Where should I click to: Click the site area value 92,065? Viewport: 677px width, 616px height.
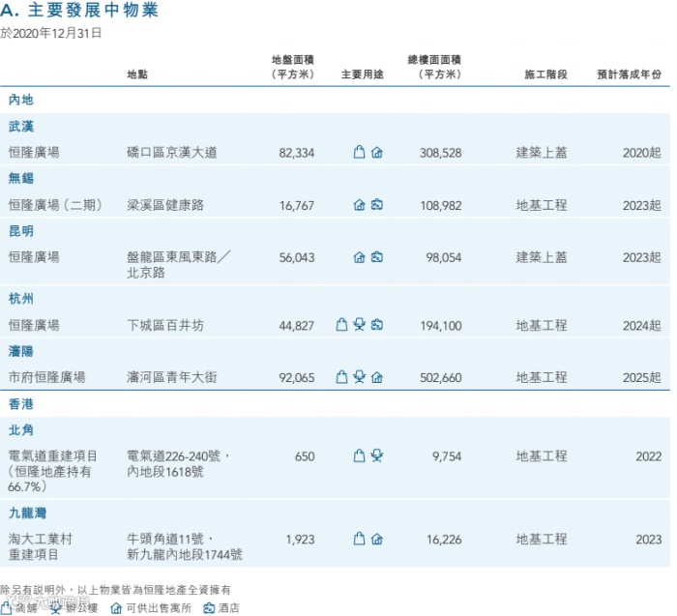297,378
